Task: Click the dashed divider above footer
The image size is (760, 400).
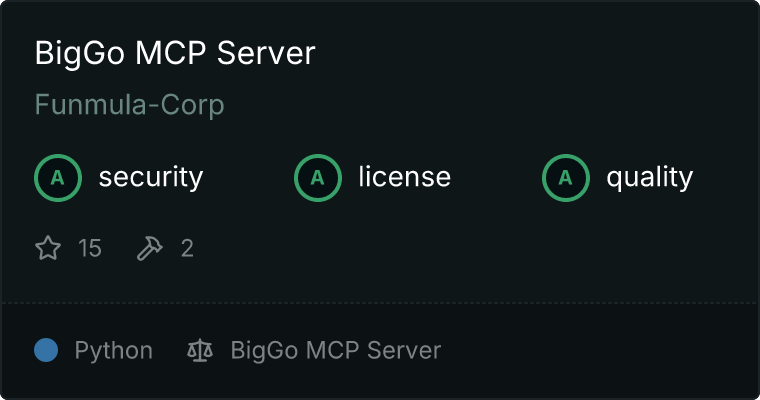Action: pos(380,303)
